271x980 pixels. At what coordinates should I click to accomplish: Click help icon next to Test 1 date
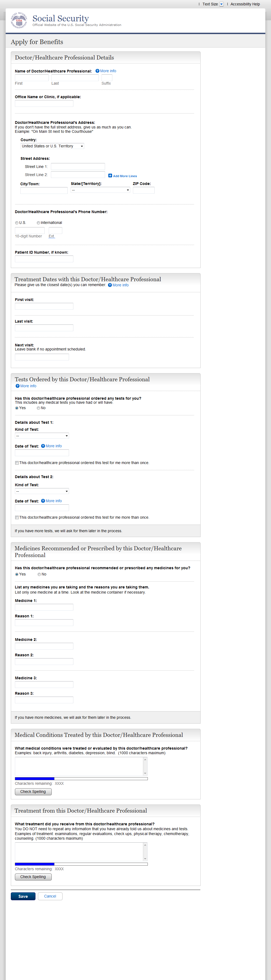[x=43, y=446]
